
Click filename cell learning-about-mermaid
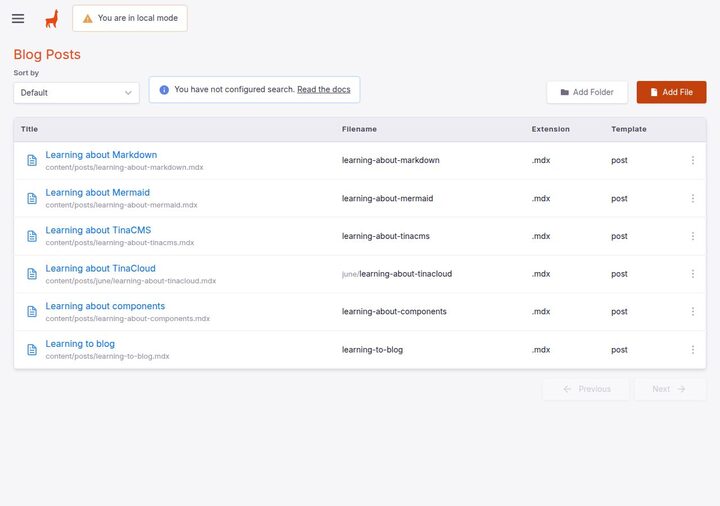[x=388, y=198]
